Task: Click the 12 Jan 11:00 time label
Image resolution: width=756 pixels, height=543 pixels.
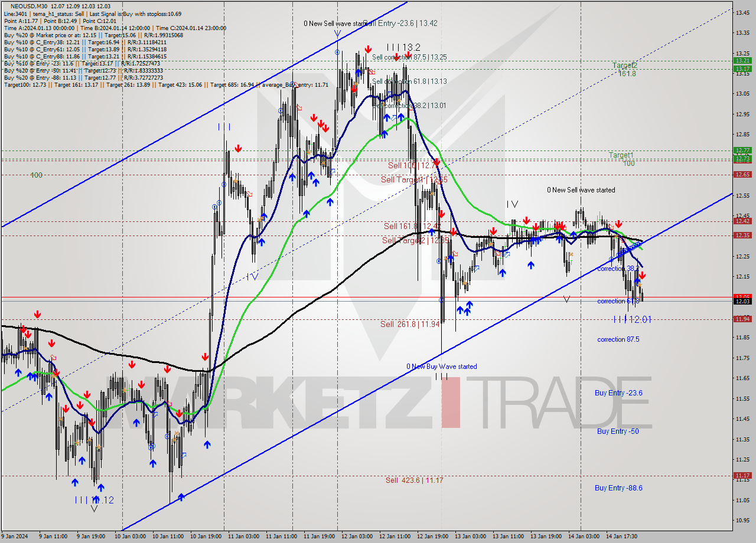Action: click(x=396, y=537)
